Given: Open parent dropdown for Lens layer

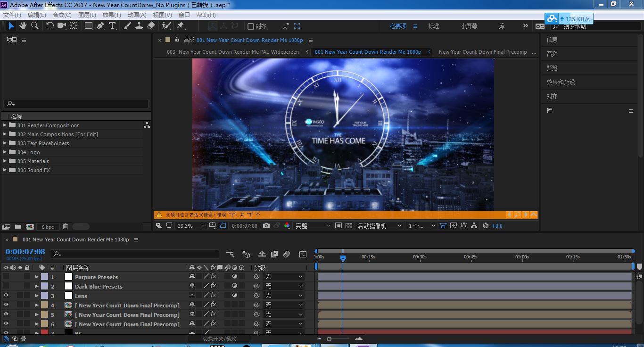Looking at the screenshot, I should tap(284, 296).
